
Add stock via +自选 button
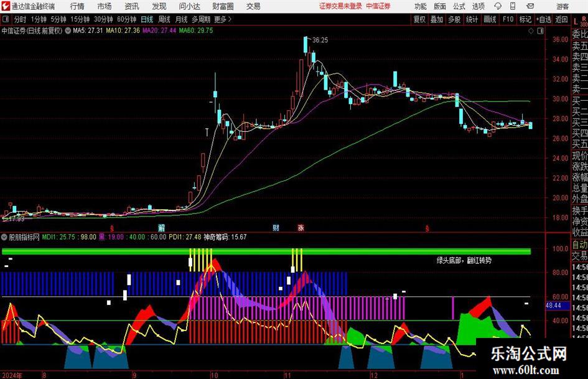[544, 19]
